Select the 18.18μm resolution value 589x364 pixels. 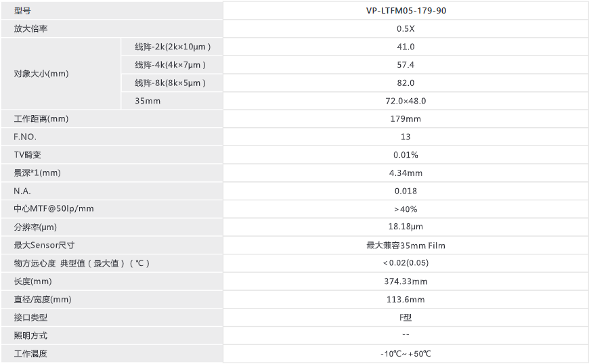(x=406, y=227)
